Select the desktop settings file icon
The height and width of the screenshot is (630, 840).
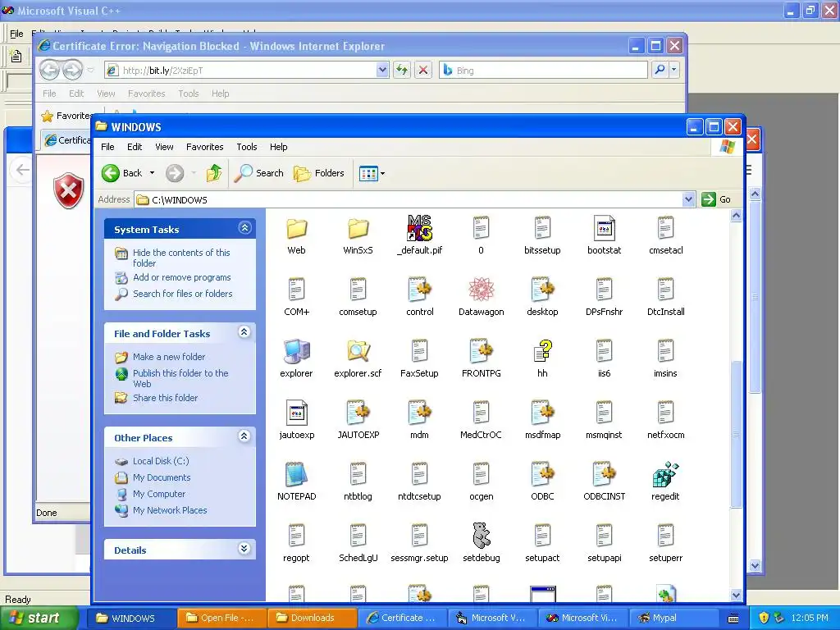[542, 290]
